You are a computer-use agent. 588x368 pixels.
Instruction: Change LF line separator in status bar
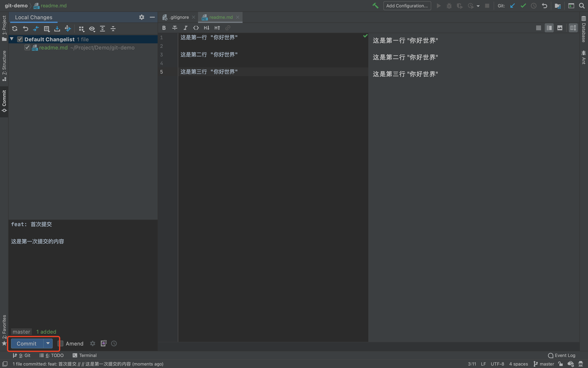[483, 364]
